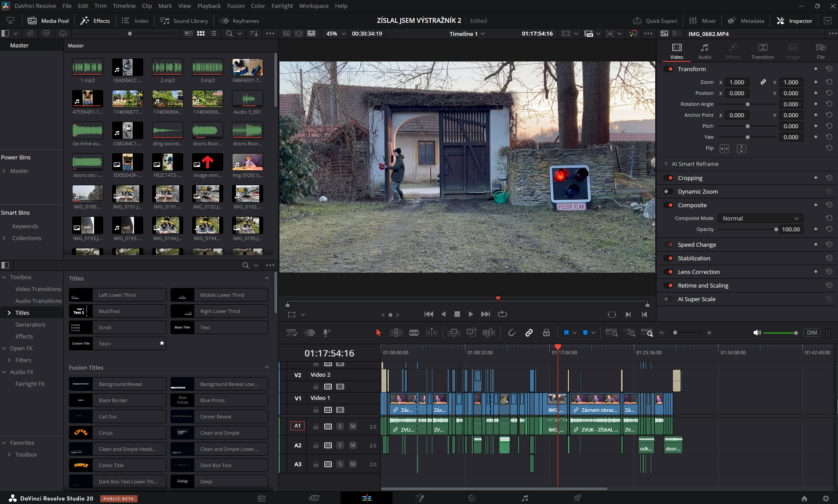Select the arrow Selection Mode tool
838x504 pixels.
pos(378,333)
